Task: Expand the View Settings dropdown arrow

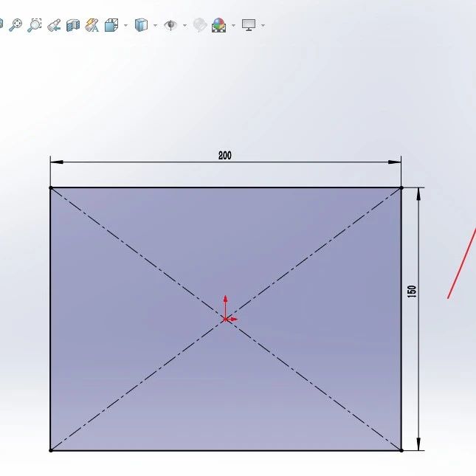Action: coord(263,25)
